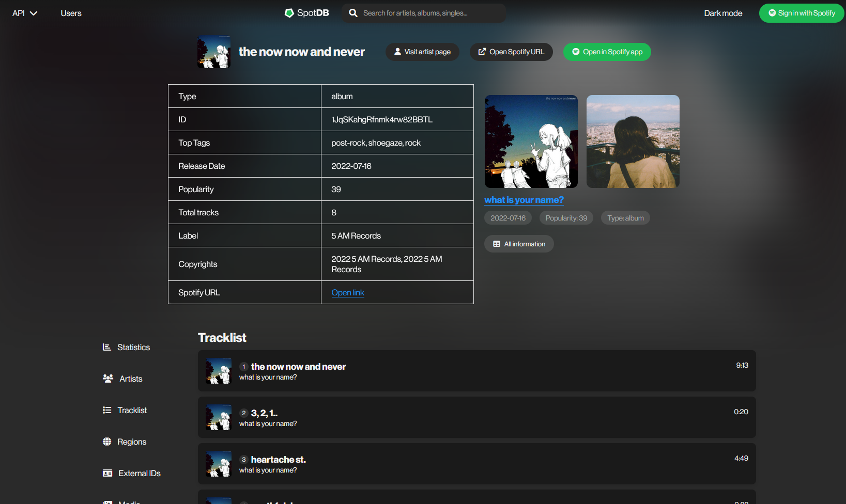Click the search magnifier icon
This screenshot has width=846, height=504.
(353, 13)
